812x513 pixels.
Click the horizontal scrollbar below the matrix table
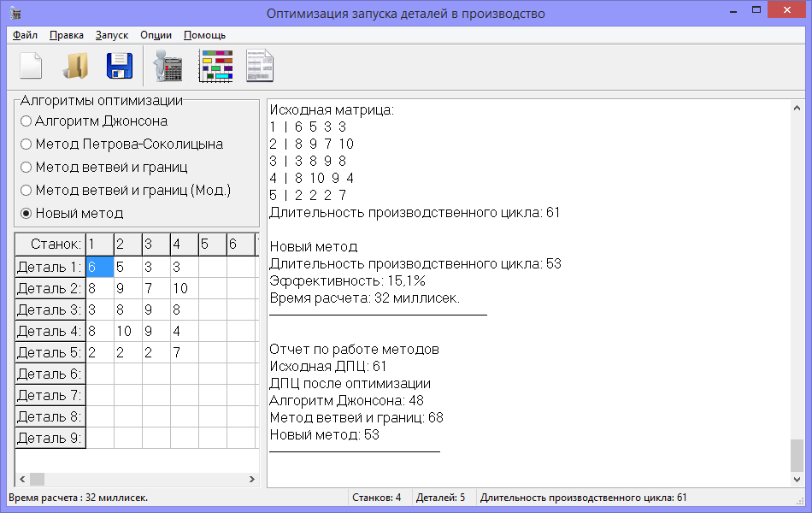click(137, 480)
